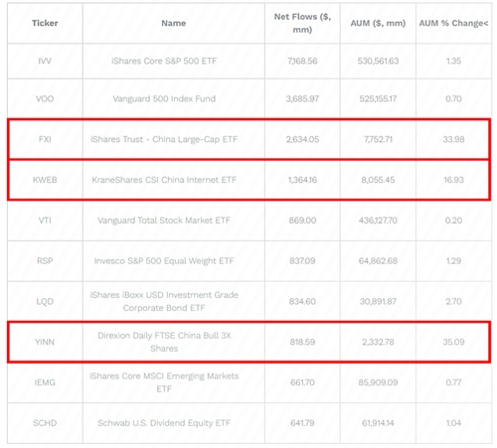Select Direxion Daily FTSE China Bull 3X Shares

164,342
